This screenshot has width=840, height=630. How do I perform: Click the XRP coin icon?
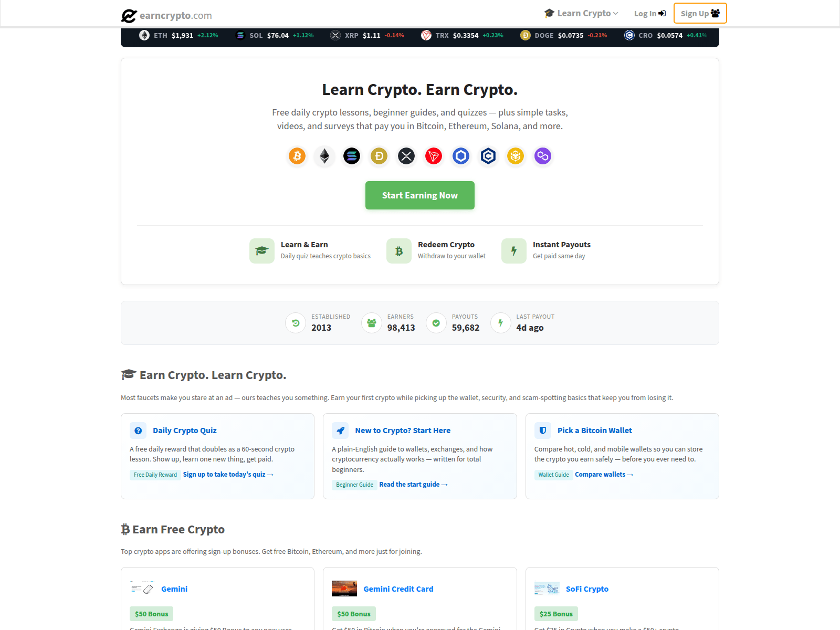(406, 156)
